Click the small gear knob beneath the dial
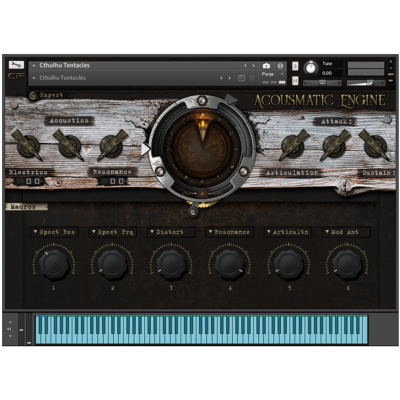Image resolution: width=400 pixels, height=400 pixels. click(x=193, y=211)
